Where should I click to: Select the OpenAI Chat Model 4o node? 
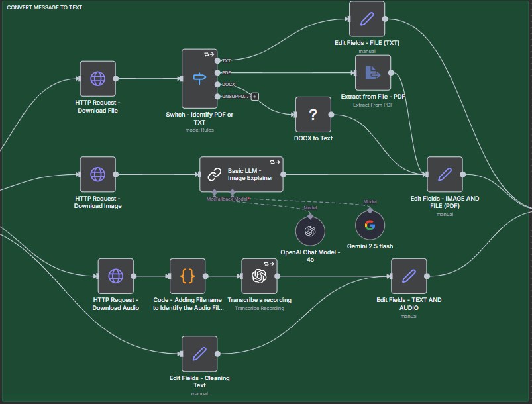click(309, 230)
